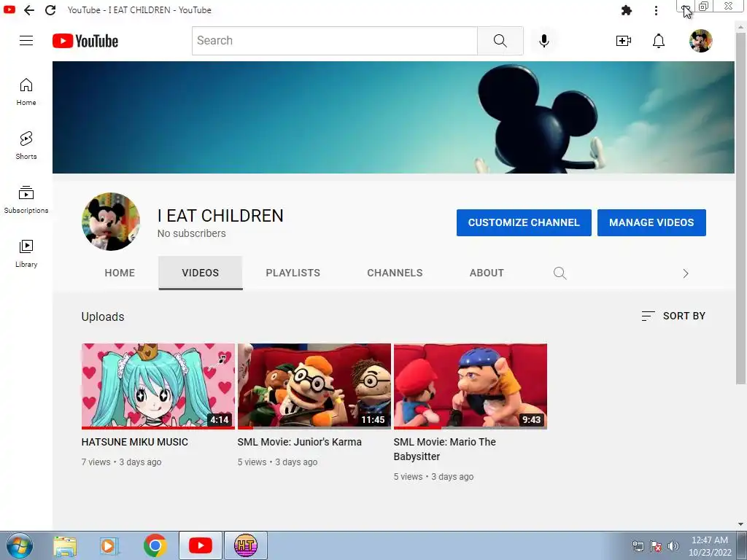This screenshot has height=560, width=747.
Task: Expand more tabs with right chevron
Action: (x=686, y=273)
